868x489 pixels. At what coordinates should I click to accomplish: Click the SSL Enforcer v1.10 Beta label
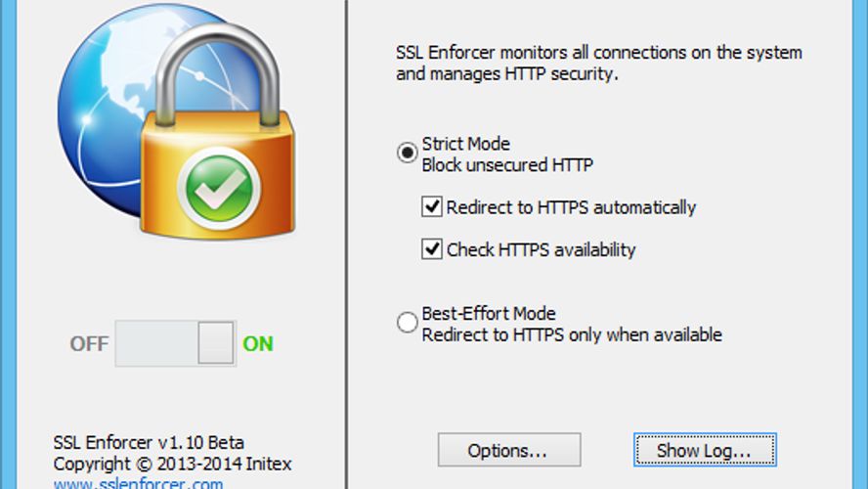pos(149,443)
